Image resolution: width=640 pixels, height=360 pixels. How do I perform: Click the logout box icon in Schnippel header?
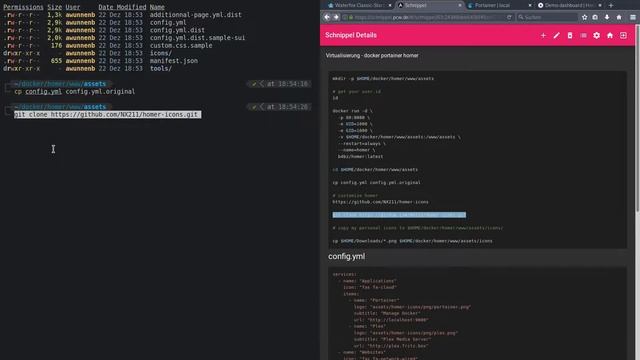(x=623, y=36)
